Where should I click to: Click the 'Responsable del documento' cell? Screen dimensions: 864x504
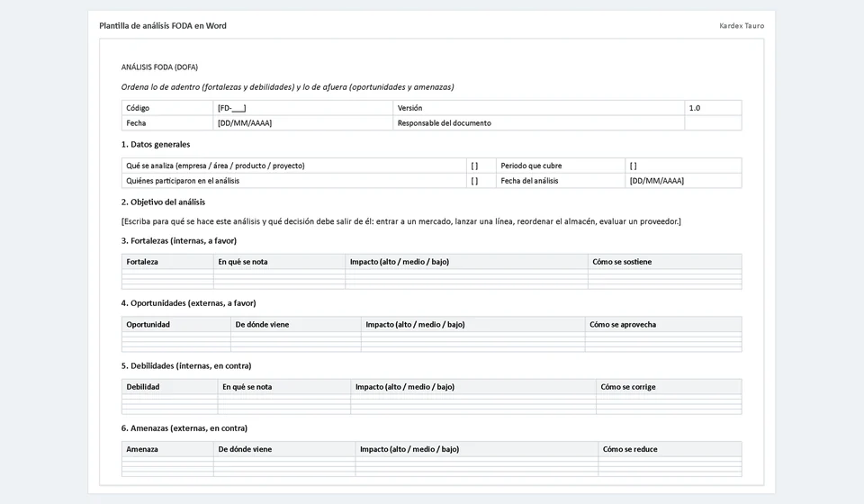[539, 122]
